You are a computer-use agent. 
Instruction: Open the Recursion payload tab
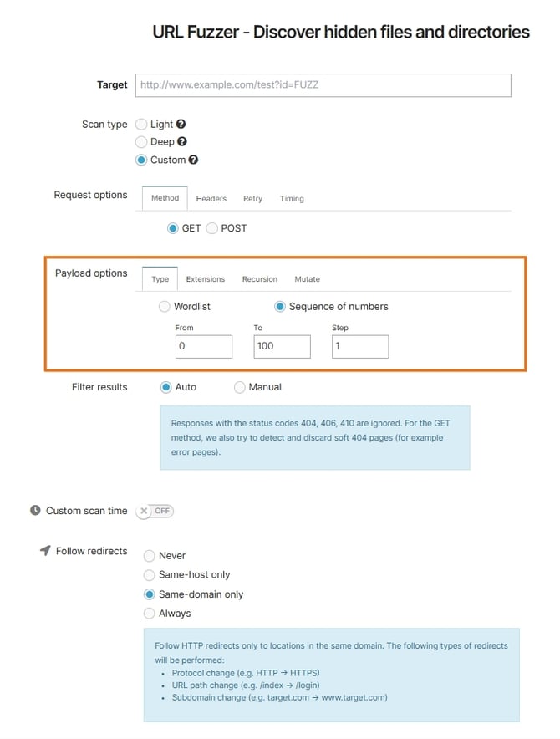(259, 279)
